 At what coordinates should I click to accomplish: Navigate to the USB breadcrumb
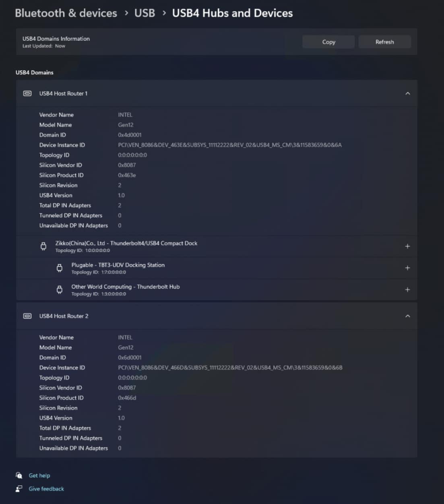pyautogui.click(x=145, y=13)
